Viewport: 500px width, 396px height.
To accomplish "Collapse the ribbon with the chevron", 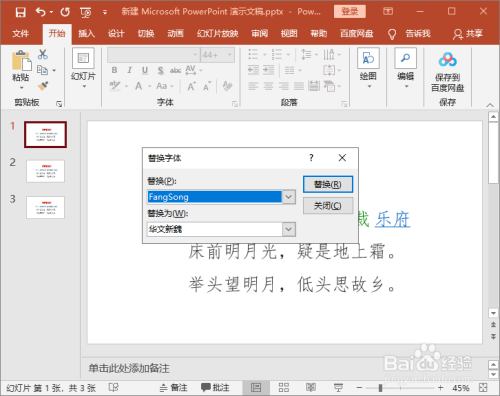I will coord(490,105).
